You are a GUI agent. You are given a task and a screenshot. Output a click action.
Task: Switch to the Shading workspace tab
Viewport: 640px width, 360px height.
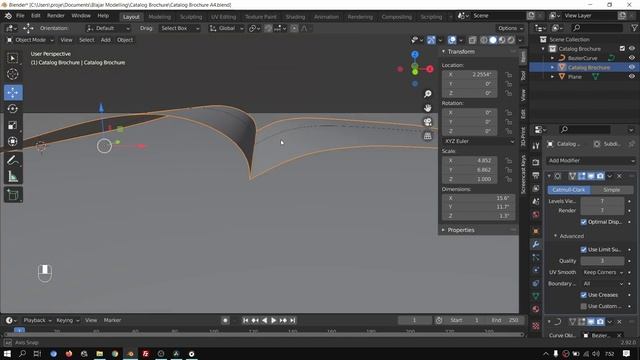tap(295, 17)
